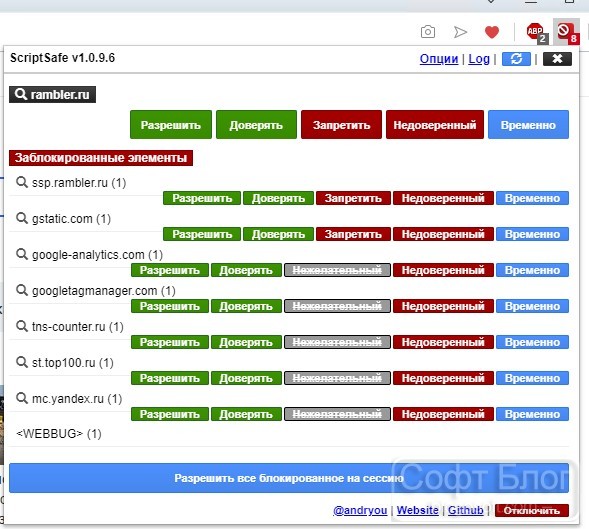Click Нежелательный for google-analytics.com
The width and height of the screenshot is (589, 529).
click(337, 270)
